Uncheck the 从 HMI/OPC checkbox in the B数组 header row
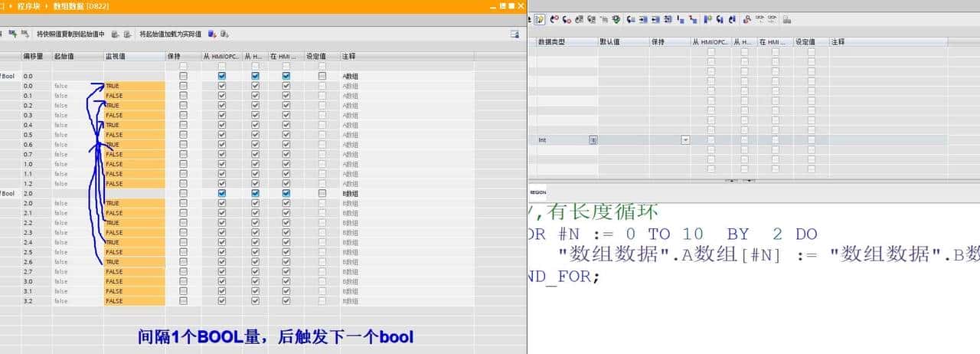Image resolution: width=980 pixels, height=354 pixels. [221, 193]
